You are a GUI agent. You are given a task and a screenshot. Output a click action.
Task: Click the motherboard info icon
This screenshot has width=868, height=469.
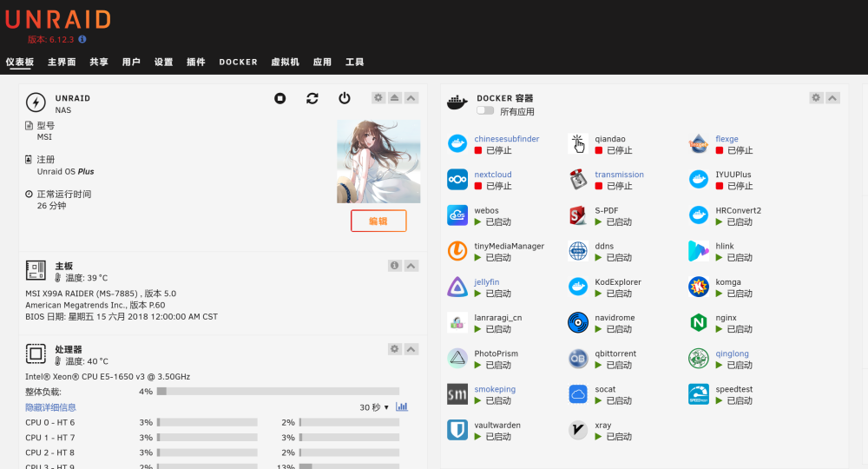pyautogui.click(x=394, y=266)
